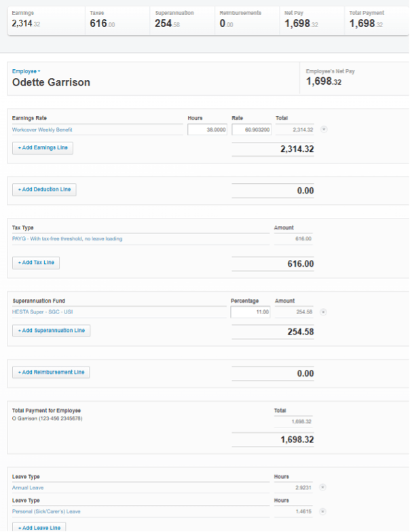Viewport: 410px width, 532px height.
Task: Add a new tax line
Action: coord(36,263)
